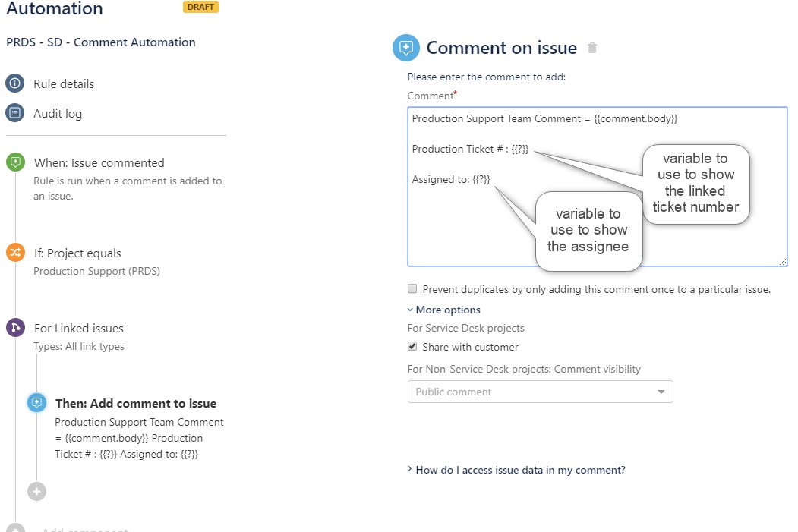Open the Public comment visibility dropdown
This screenshot has height=532, width=798.
pyautogui.click(x=540, y=392)
